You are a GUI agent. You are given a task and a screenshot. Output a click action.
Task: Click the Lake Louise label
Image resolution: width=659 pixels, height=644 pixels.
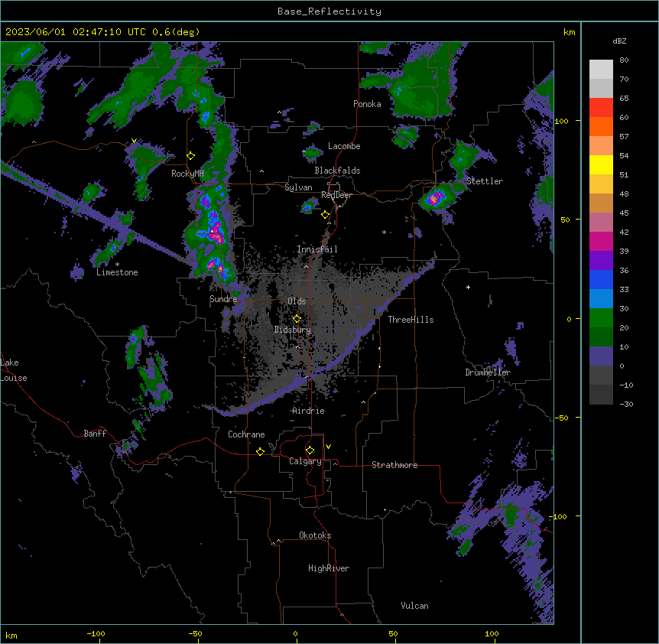pos(14,370)
